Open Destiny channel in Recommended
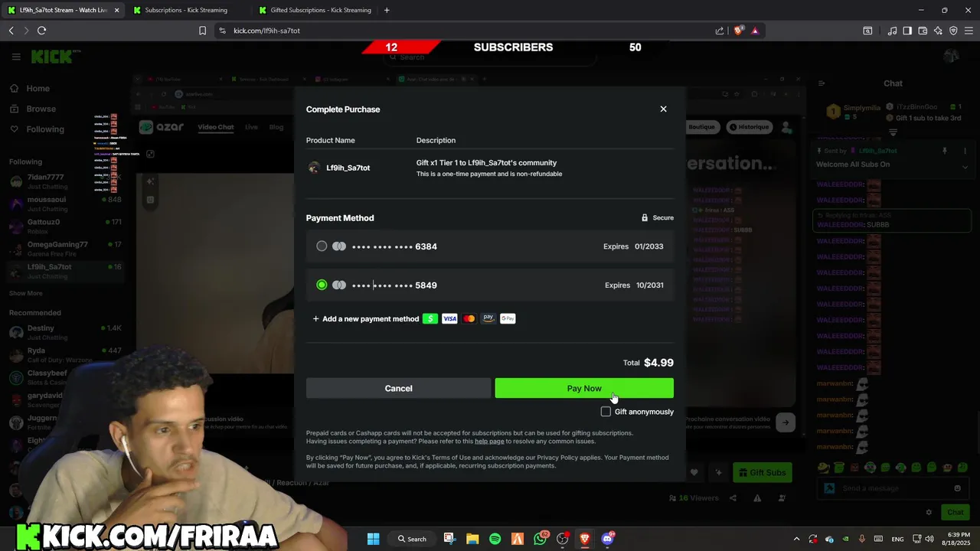This screenshot has width=980, height=551. click(65, 332)
